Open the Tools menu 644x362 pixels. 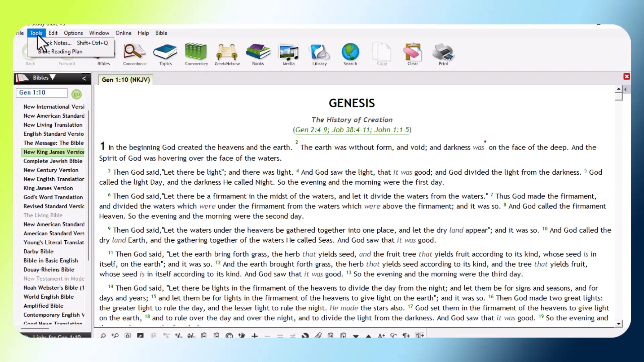[x=36, y=33]
